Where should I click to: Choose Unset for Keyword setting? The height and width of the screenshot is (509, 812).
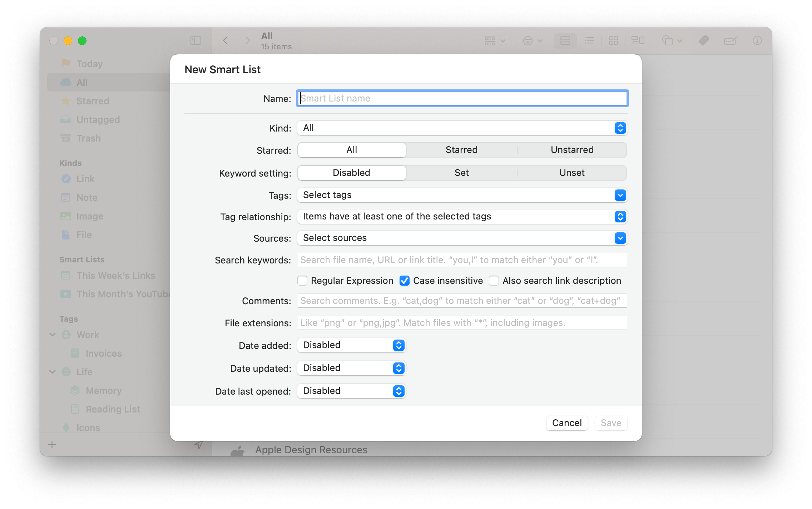click(x=571, y=173)
